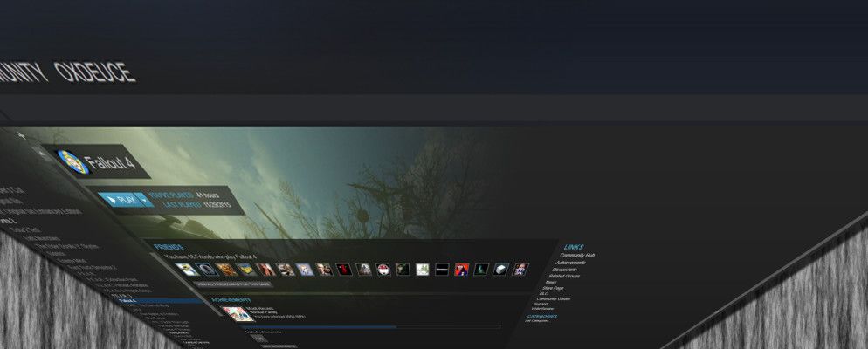
Task: Open the red symbol on black avatar
Action: 344,270
